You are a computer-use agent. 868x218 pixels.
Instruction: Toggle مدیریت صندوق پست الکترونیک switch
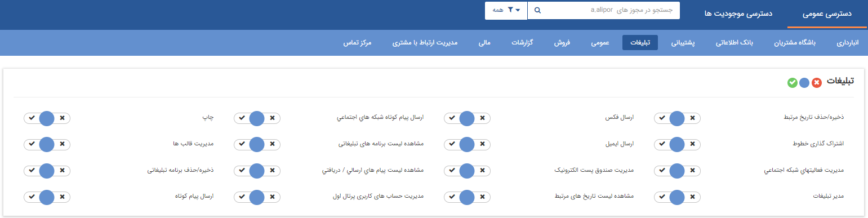(x=467, y=171)
